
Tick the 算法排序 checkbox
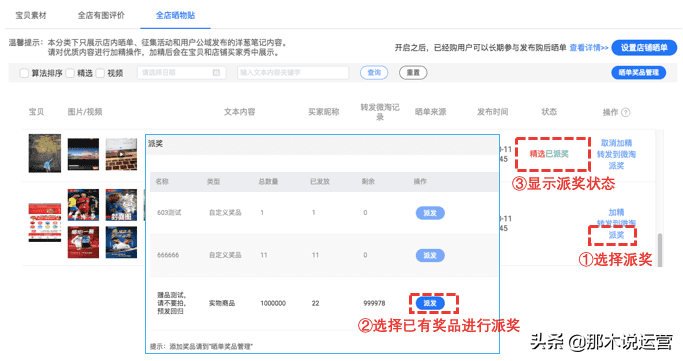pyautogui.click(x=24, y=73)
